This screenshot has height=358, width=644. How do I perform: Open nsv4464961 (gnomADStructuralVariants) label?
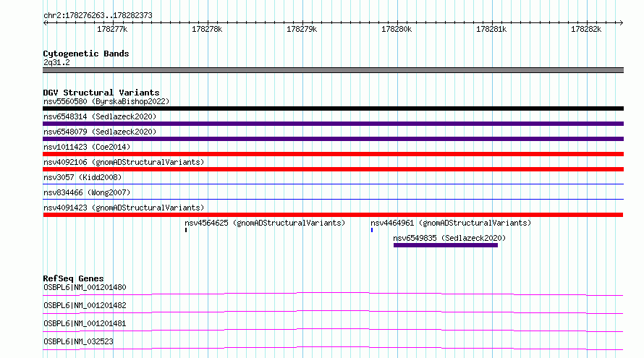coord(451,223)
